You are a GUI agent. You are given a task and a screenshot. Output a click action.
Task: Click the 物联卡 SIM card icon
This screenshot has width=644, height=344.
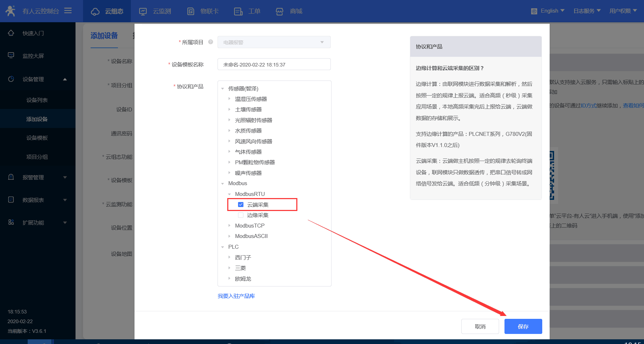pyautogui.click(x=191, y=12)
